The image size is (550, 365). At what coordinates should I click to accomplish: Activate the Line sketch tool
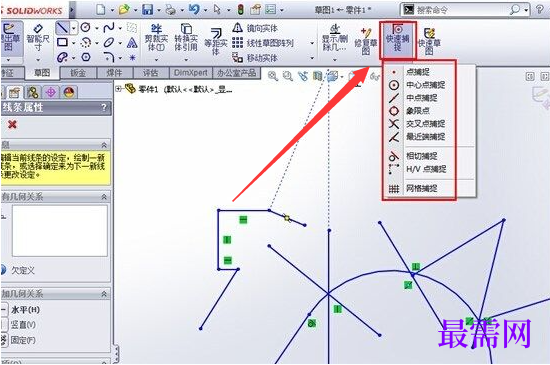pos(62,27)
